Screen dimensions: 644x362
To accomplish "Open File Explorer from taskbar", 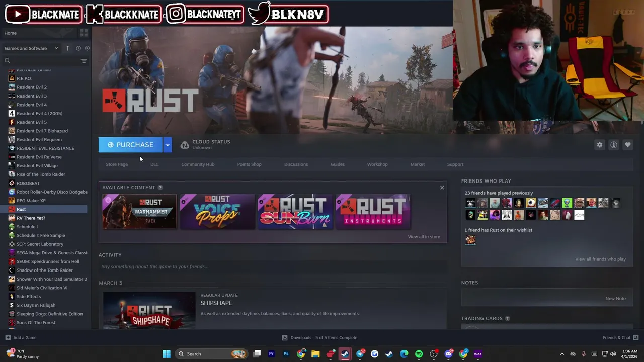I will [x=315, y=354].
